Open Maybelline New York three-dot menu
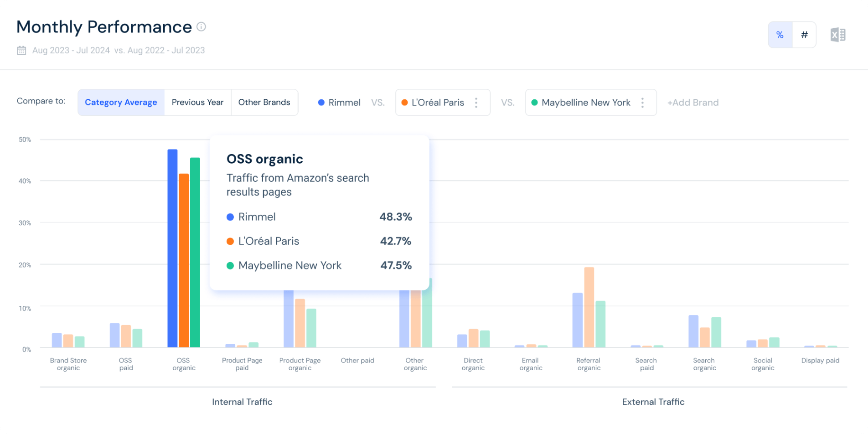868x434 pixels. coord(642,103)
